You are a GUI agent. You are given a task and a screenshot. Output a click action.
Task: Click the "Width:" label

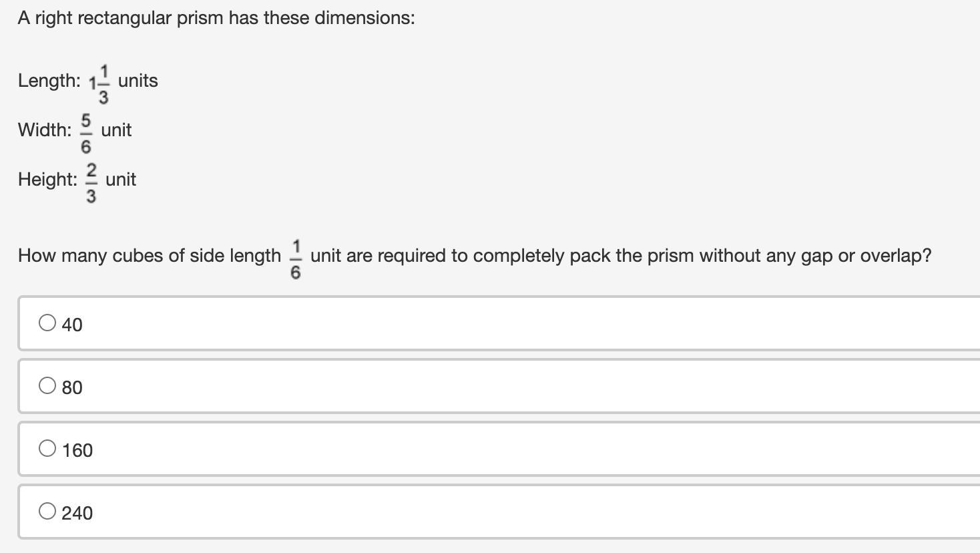click(x=45, y=130)
